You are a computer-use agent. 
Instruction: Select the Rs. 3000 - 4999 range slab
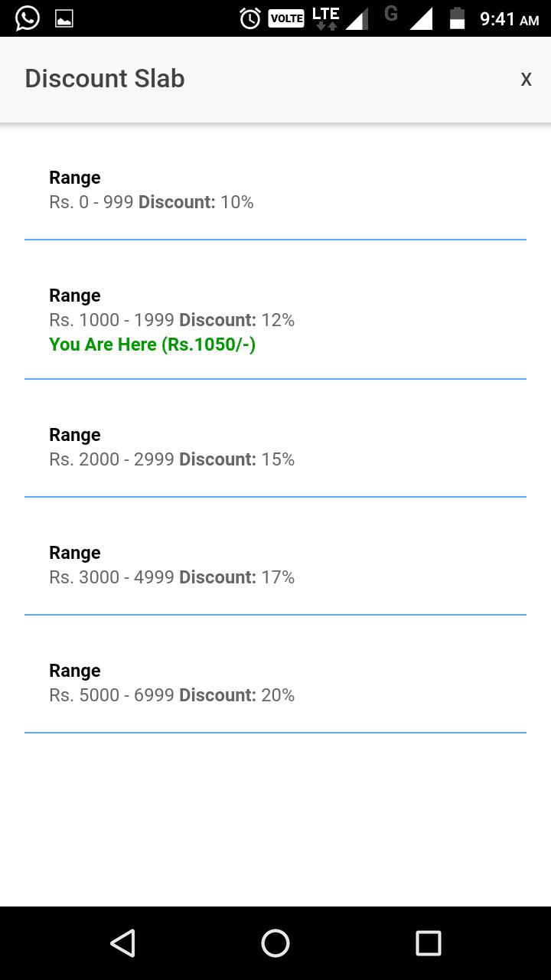[x=275, y=565]
